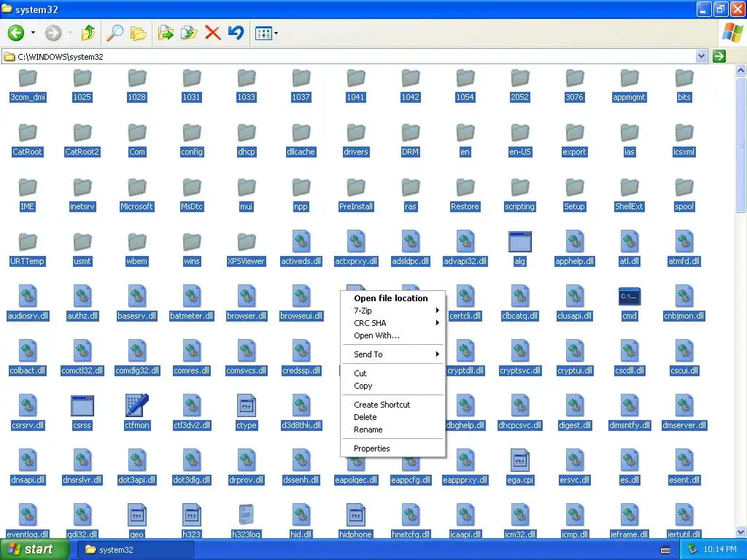Screen dimensions: 747x560
Task: Select the geo file icon
Action: click(136, 515)
